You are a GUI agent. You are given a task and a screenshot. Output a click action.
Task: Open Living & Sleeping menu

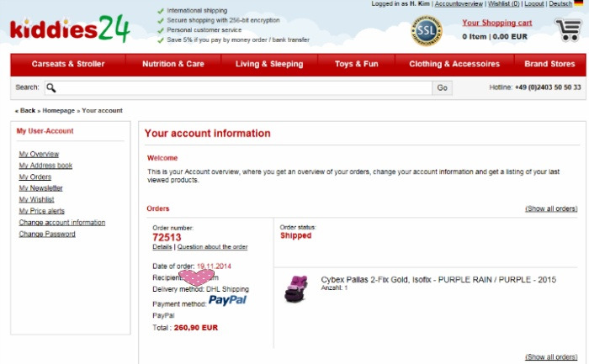click(x=269, y=64)
